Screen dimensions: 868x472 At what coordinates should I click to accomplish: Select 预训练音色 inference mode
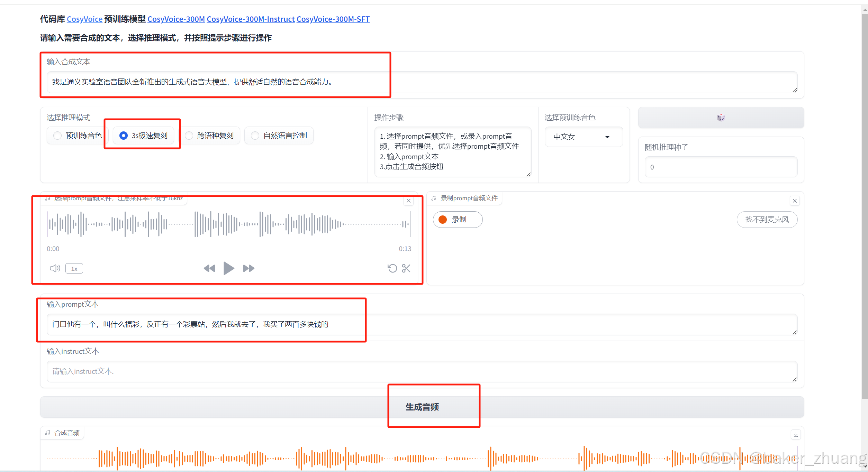(57, 135)
